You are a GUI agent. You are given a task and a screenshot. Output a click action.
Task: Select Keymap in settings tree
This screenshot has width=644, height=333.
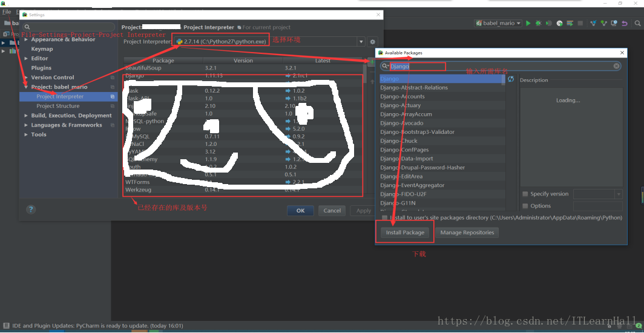[42, 49]
